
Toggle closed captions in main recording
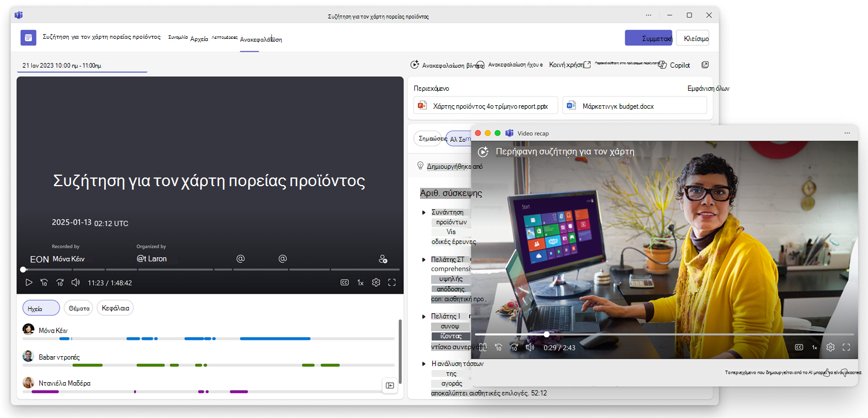pos(344,283)
